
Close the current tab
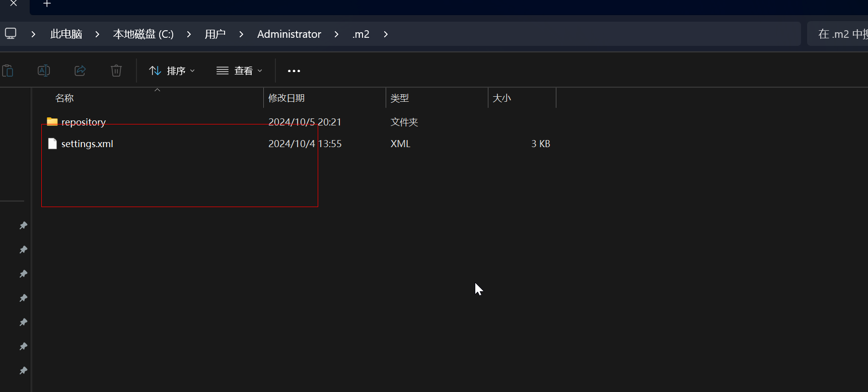pos(14,4)
